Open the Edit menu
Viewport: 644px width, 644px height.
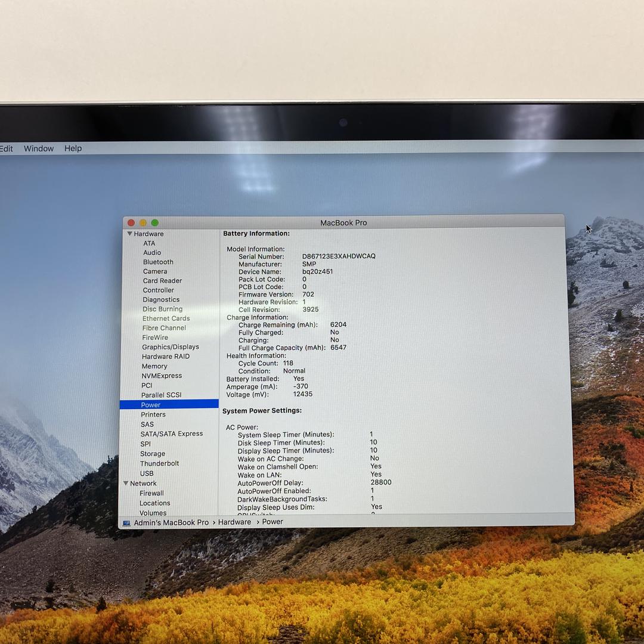(x=6, y=148)
